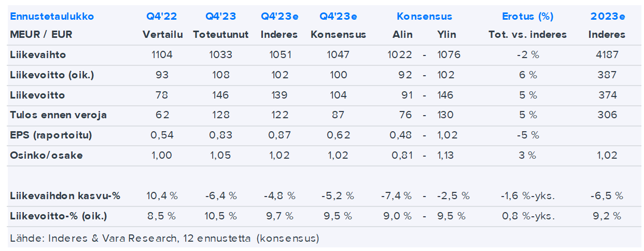This screenshot has width=644, height=251.
Task: Select the Liikevaihto row label
Action: point(38,55)
